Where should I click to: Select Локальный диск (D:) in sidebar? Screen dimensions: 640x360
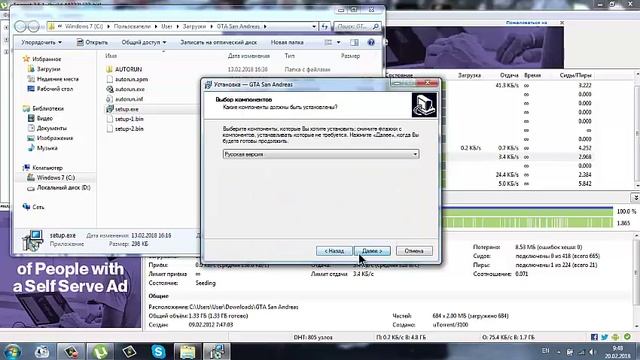(x=63, y=188)
